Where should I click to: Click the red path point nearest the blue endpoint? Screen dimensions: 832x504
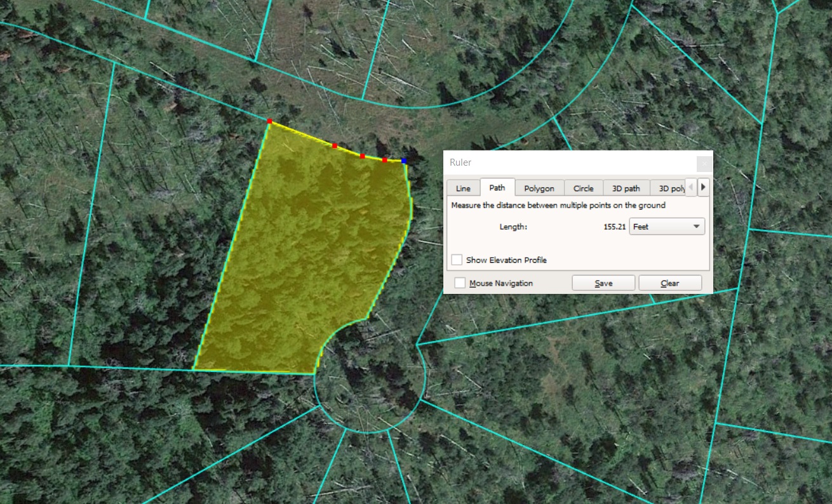(385, 160)
